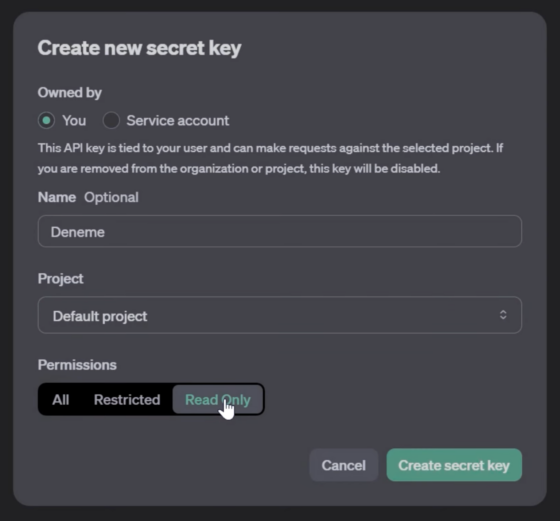Click the "Owned by" label
The image size is (560, 521).
point(70,93)
